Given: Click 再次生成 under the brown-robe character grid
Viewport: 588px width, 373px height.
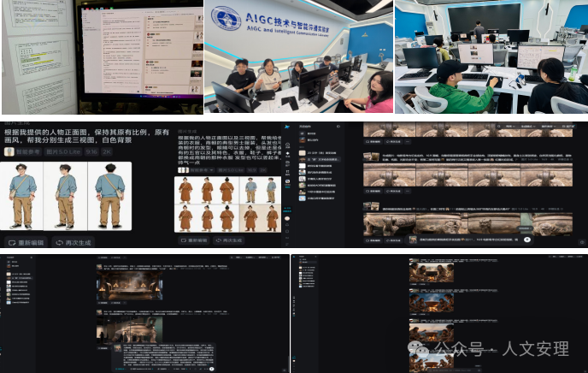Looking at the screenshot, I should pos(229,240).
